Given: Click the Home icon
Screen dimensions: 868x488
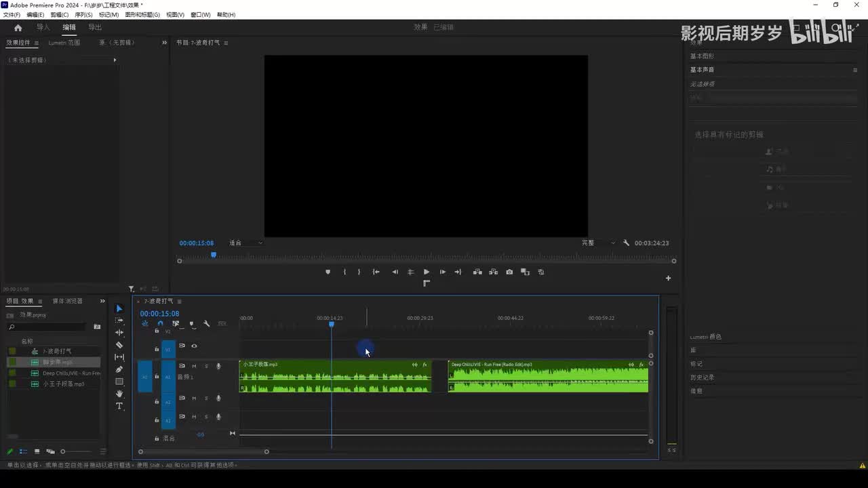Looking at the screenshot, I should point(18,28).
